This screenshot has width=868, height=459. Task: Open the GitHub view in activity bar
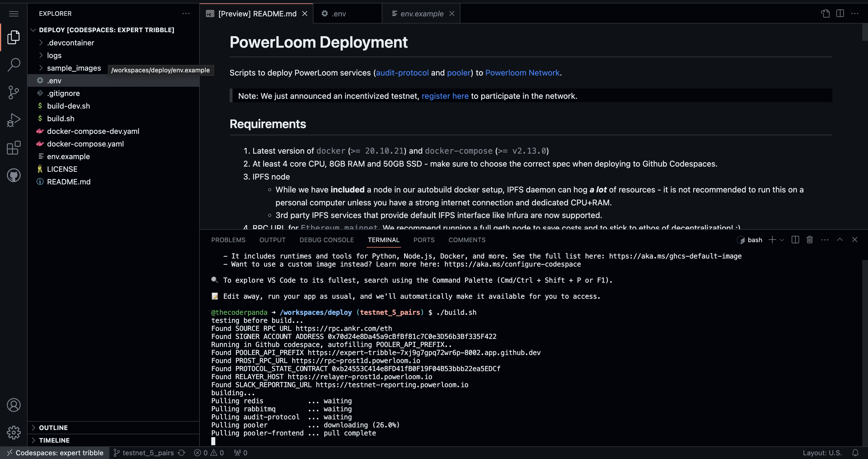click(x=13, y=176)
